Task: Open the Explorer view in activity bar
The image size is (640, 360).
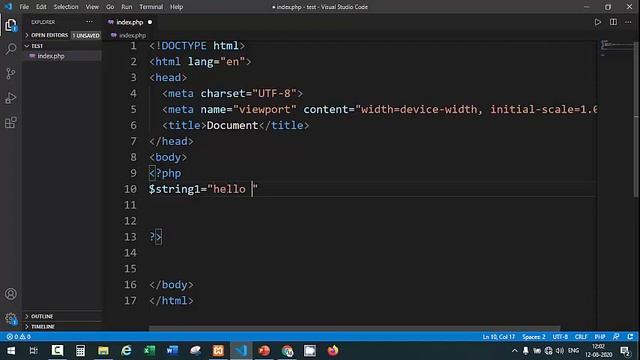Action: tap(11, 25)
